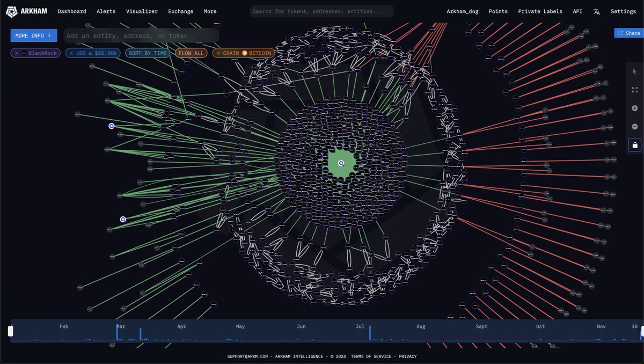Go to the Alerts section
Image resolution: width=644 pixels, height=364 pixels.
tap(106, 11)
